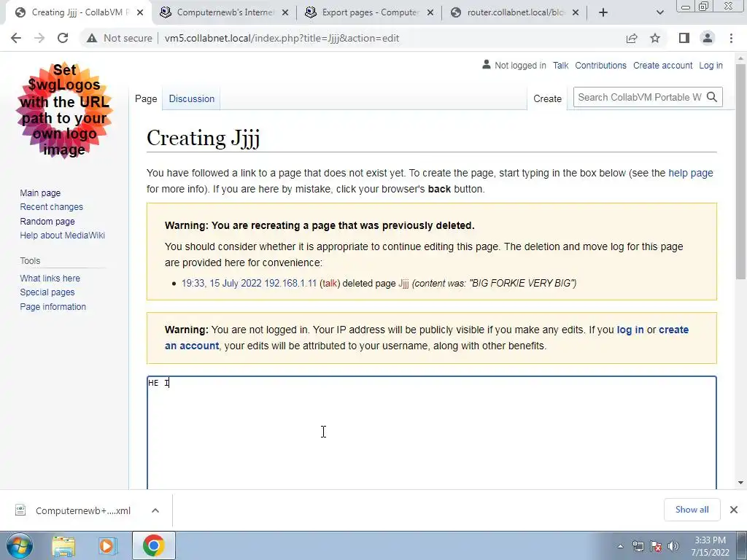Click the browser forward arrow
The image size is (747, 560).
pos(39,38)
